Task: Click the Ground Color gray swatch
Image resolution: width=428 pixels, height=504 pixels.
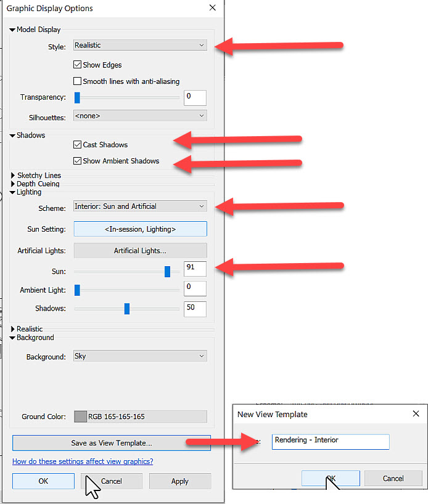Action: 80,417
